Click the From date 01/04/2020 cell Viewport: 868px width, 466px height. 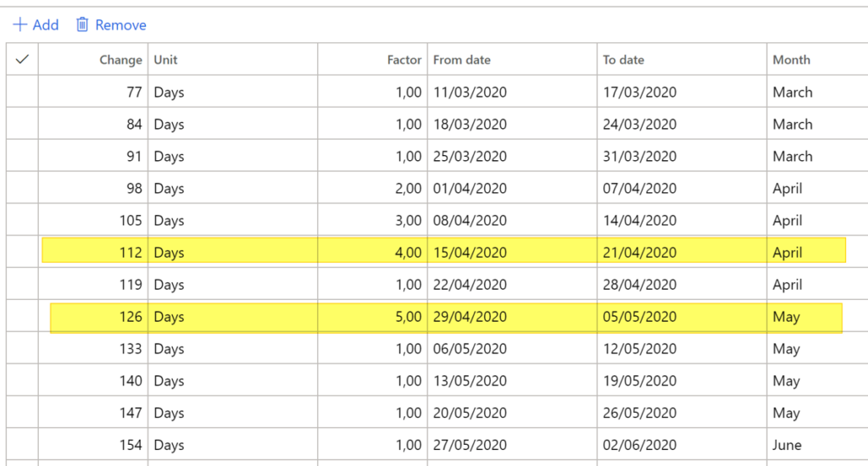[x=512, y=188]
